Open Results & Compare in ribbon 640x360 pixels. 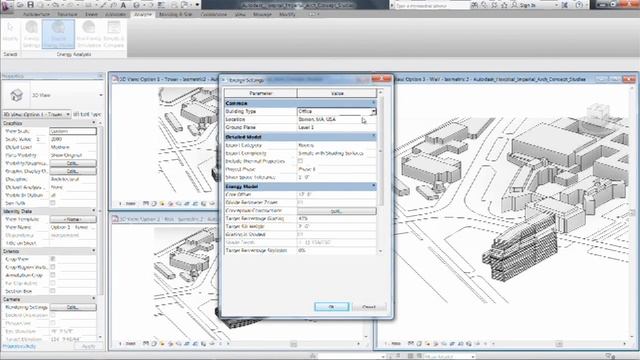[113, 35]
